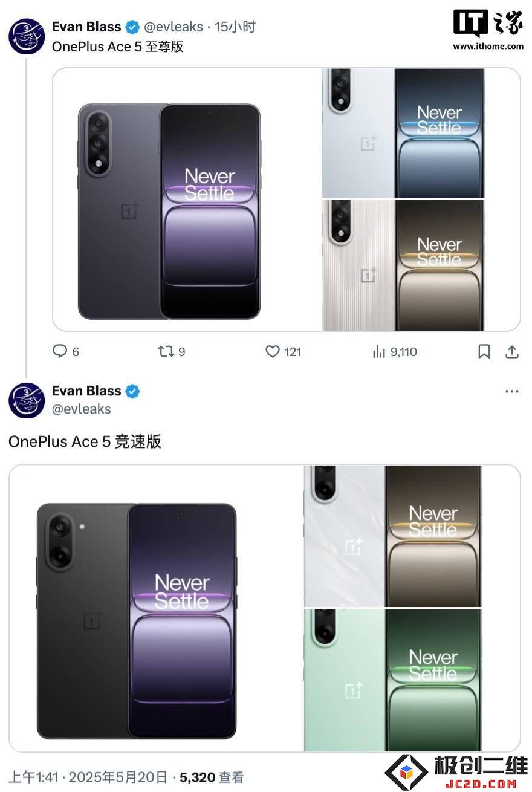Like the tweet with 121 hearts
The width and height of the screenshot is (532, 792).
[273, 351]
